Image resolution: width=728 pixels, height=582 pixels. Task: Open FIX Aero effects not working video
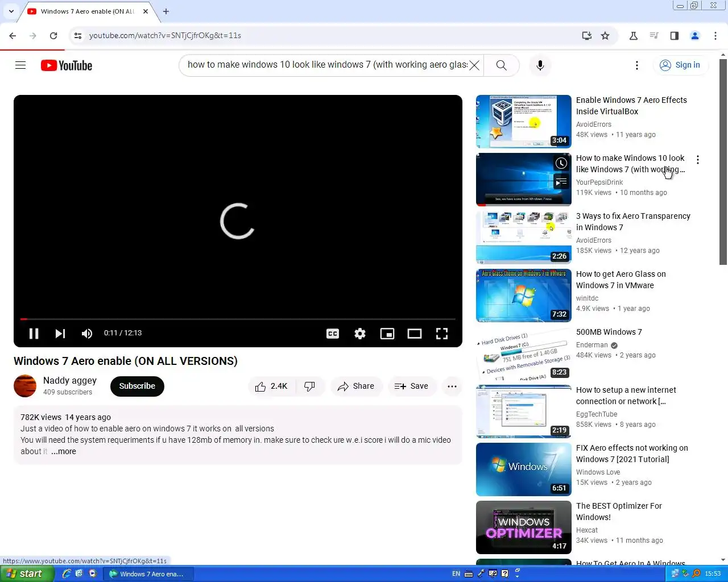click(632, 454)
